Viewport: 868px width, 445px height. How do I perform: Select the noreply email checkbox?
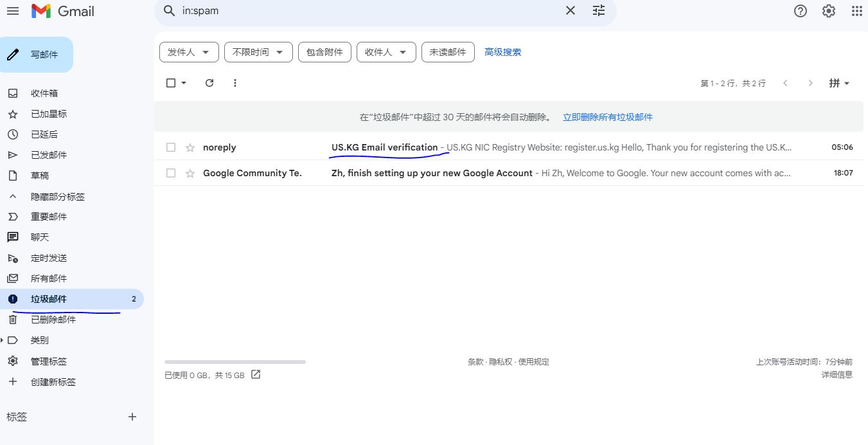[171, 147]
